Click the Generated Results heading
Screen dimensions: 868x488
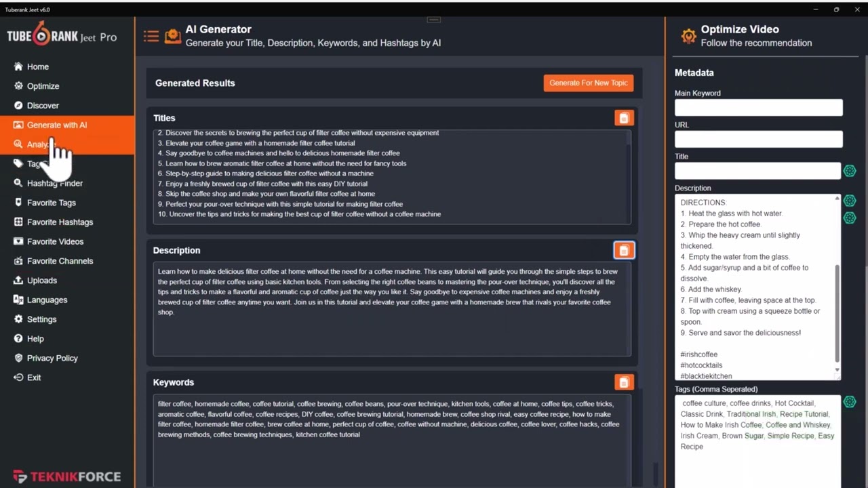coord(195,83)
